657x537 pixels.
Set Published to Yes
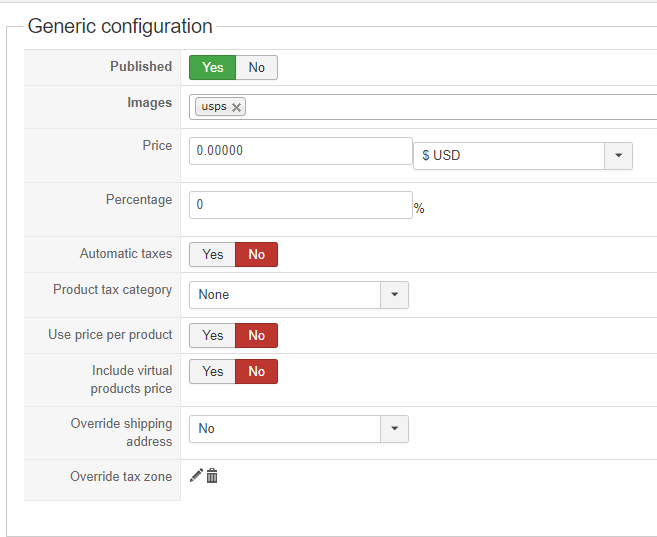(213, 67)
